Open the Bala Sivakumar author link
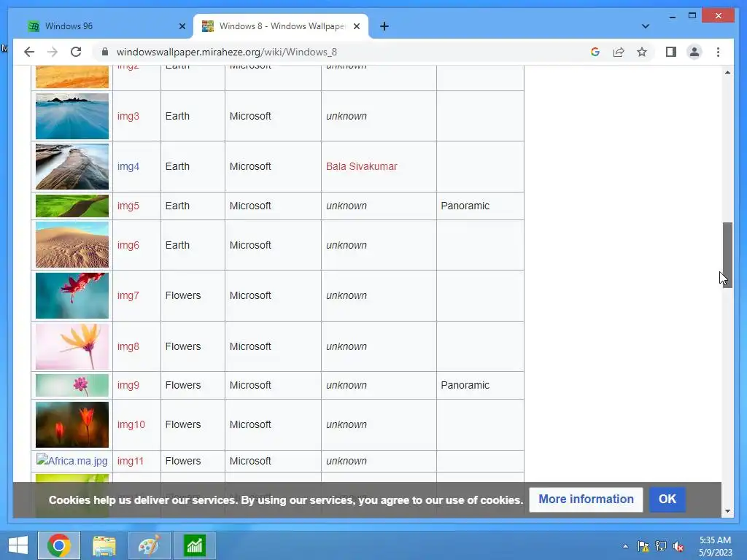The height and width of the screenshot is (560, 747). coord(362,167)
